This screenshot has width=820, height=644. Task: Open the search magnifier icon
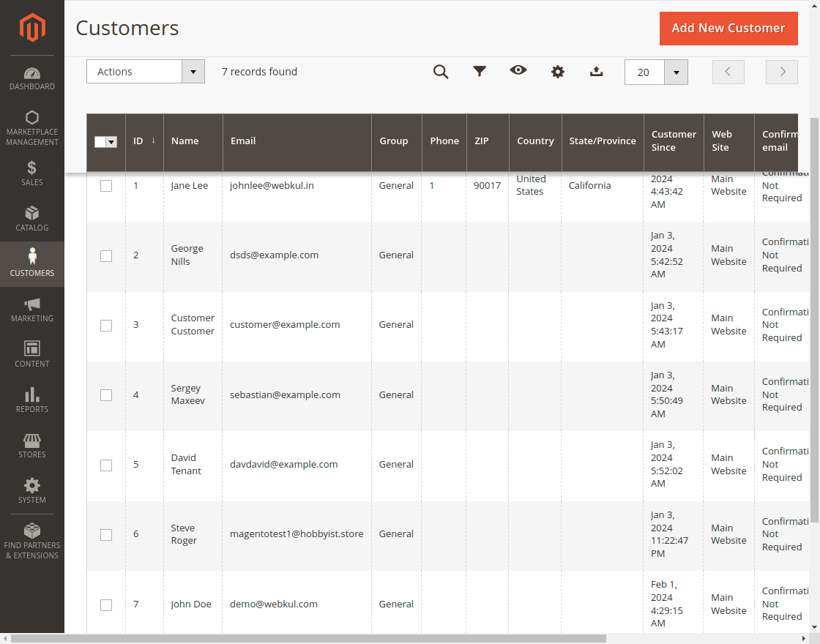(x=441, y=72)
